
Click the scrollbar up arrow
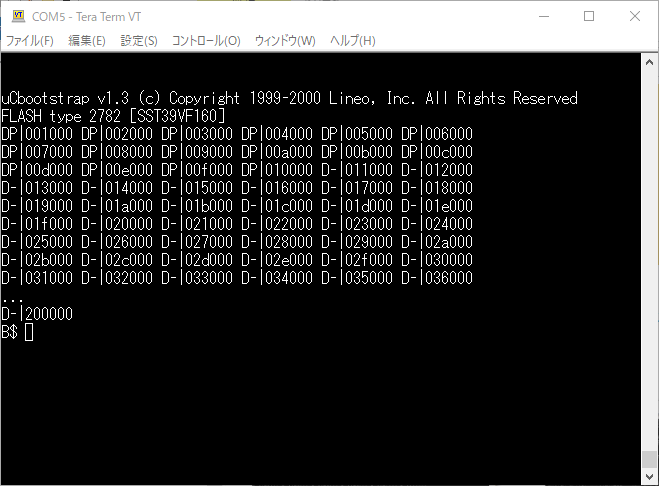650,61
